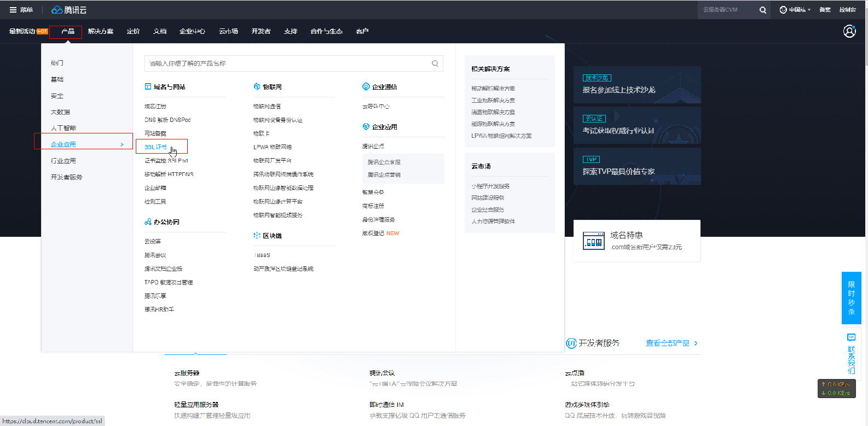Click the 域名特惠 promo card icon
This screenshot has height=426, width=868.
[x=594, y=241]
